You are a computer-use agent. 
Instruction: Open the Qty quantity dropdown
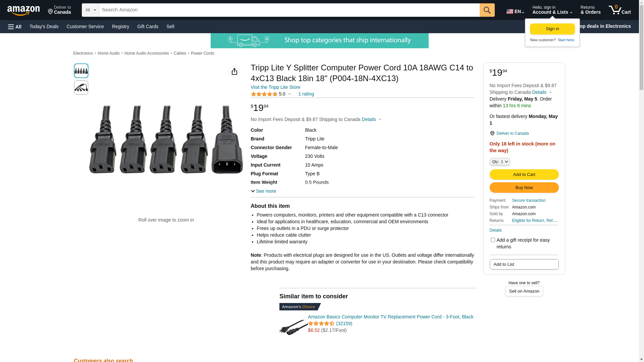(500, 162)
